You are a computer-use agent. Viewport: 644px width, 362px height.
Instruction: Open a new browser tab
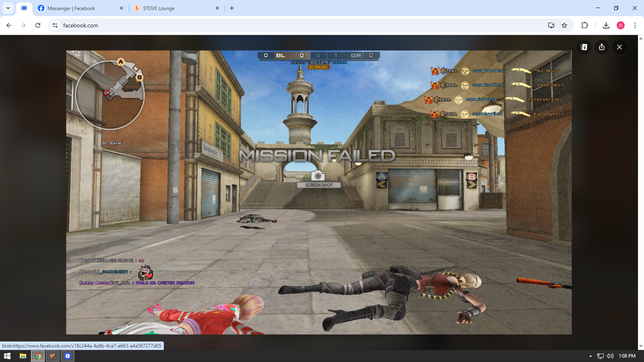click(x=232, y=8)
